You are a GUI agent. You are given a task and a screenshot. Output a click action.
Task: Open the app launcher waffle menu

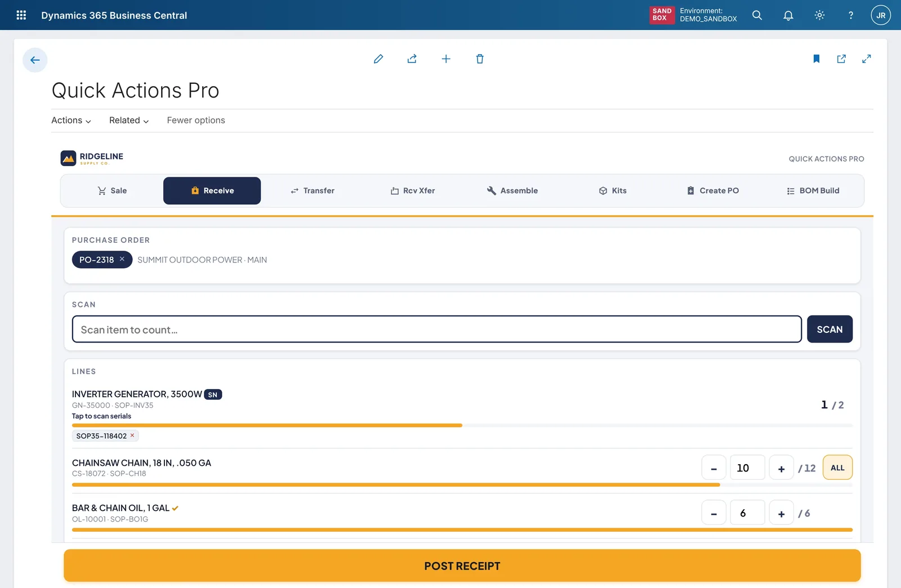point(21,15)
